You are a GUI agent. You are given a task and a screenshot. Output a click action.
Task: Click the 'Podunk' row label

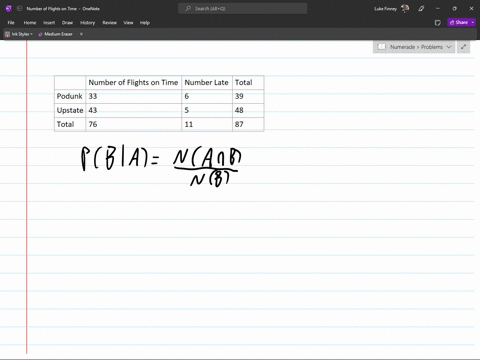click(x=70, y=96)
